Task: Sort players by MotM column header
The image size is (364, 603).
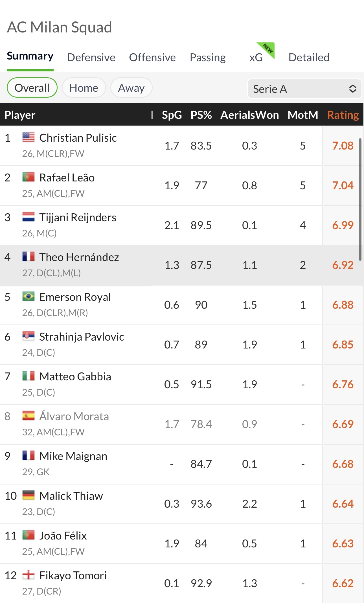Action: (303, 115)
